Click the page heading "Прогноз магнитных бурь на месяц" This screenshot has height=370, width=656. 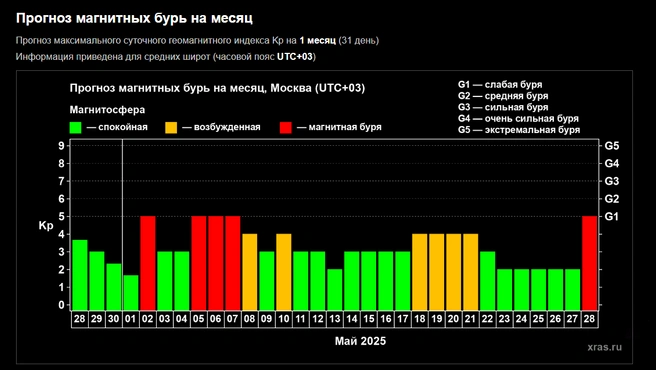(x=134, y=19)
